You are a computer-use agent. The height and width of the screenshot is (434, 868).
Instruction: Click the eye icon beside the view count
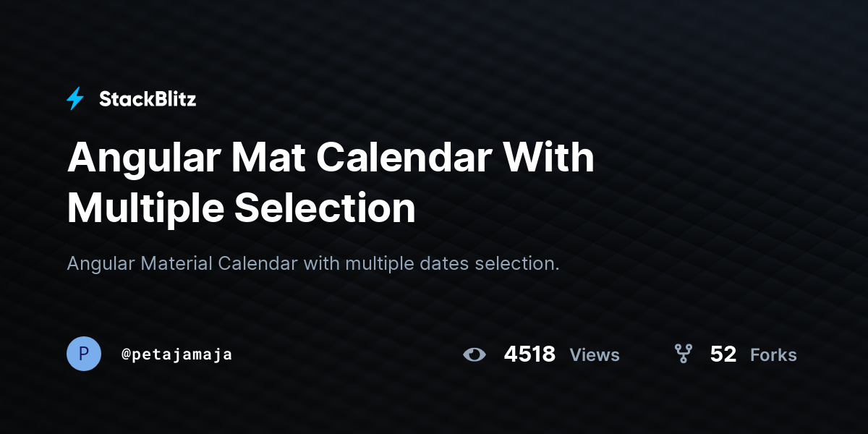pos(475,354)
